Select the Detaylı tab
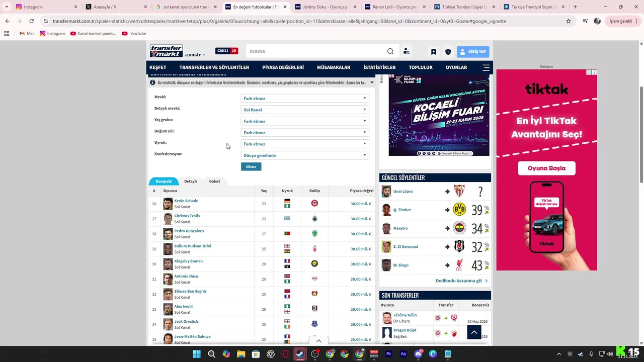 tap(191, 181)
